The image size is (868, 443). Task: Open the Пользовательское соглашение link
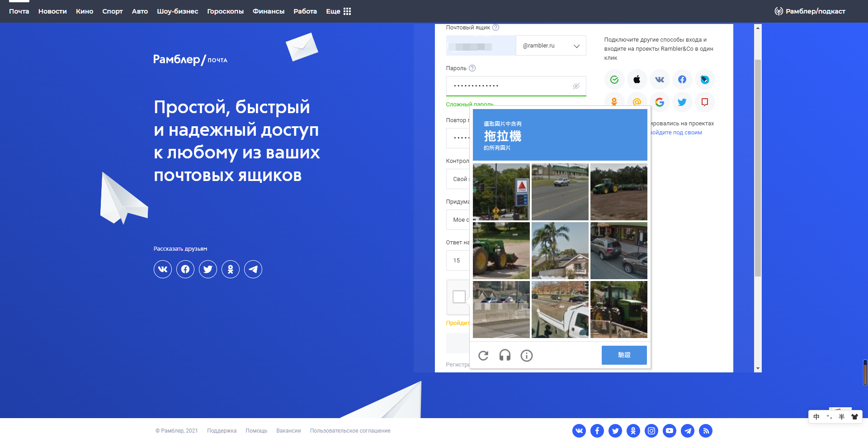click(x=350, y=431)
